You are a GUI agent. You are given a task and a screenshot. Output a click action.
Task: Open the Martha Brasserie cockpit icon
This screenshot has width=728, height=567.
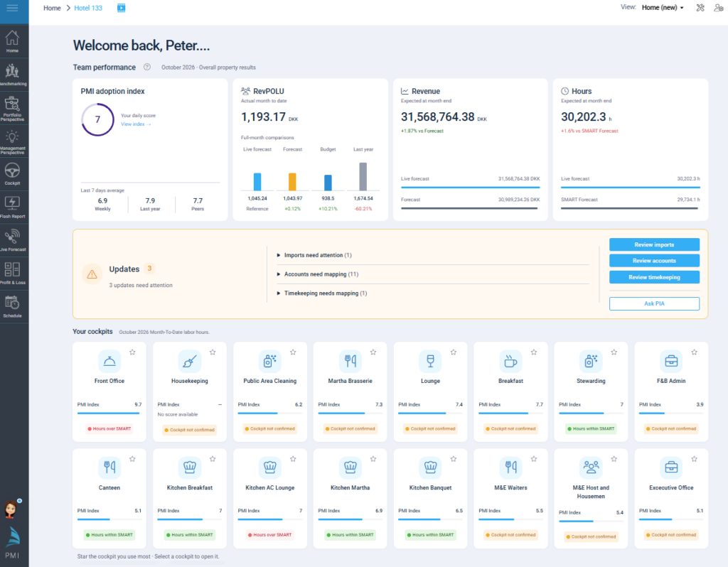[350, 361]
